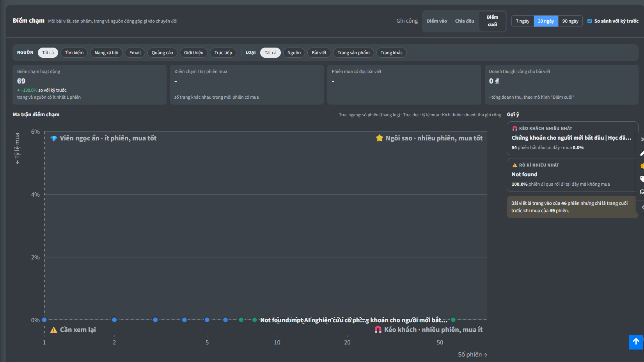Click the Điểm chạm TB / phiên mua card

click(x=247, y=85)
